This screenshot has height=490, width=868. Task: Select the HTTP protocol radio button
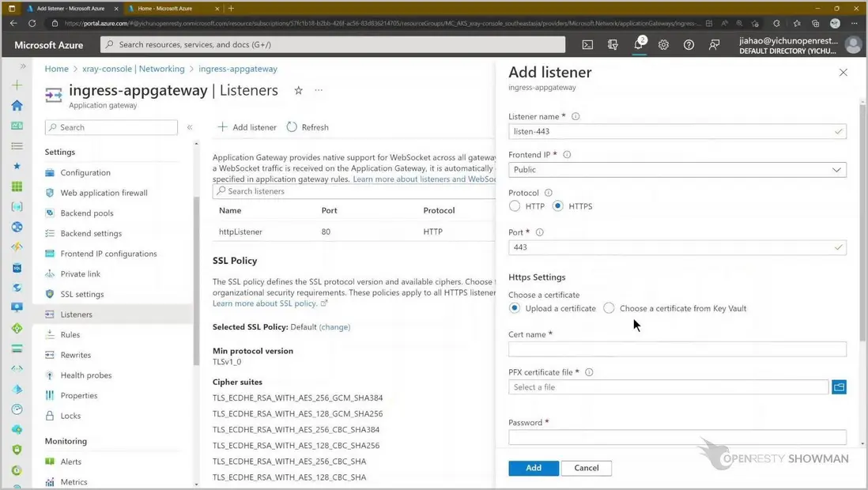click(x=515, y=206)
